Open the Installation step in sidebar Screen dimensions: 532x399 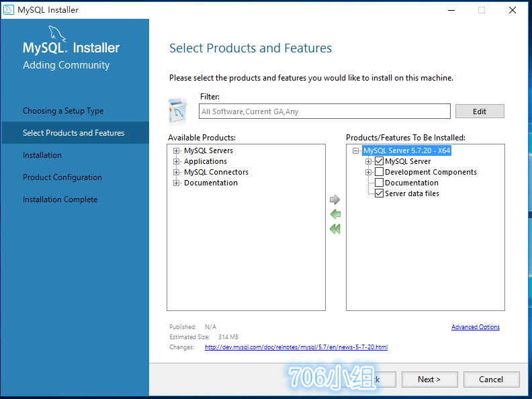[42, 155]
